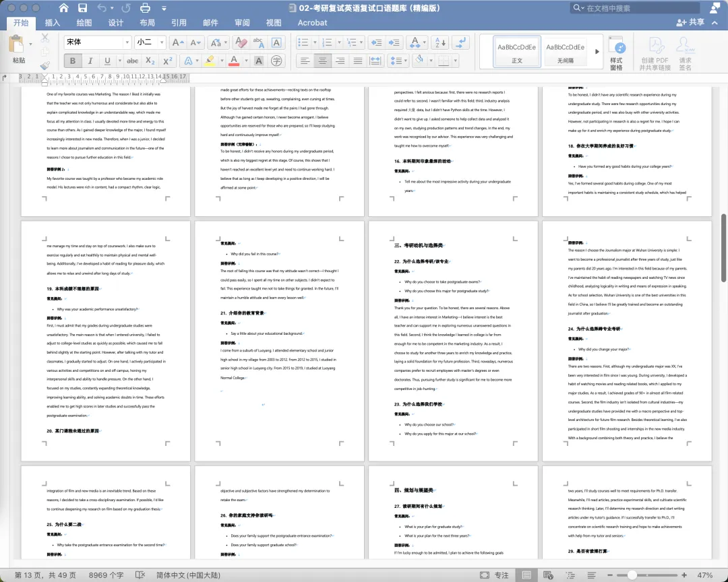The image size is (728, 582).
Task: Undo the last action
Action: pos(102,8)
